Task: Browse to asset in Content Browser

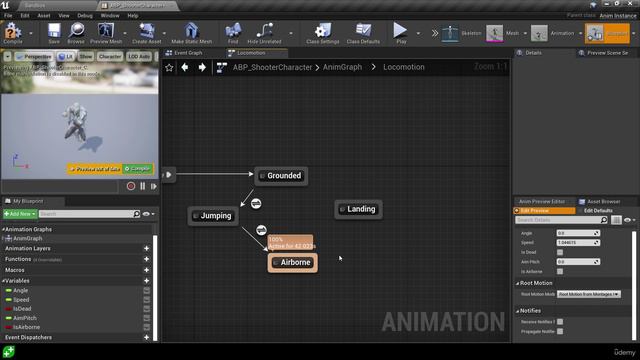Action: [x=76, y=33]
